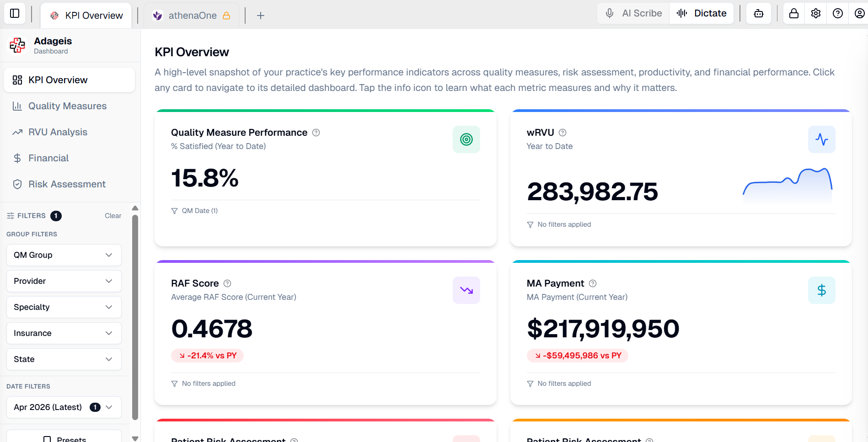This screenshot has width=868, height=442.
Task: Click the 0.4678 RAF score value
Action: tap(212, 329)
